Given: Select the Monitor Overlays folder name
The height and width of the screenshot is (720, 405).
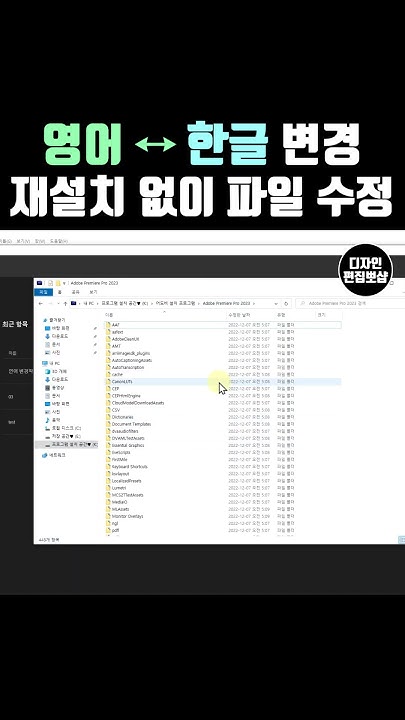Looking at the screenshot, I should click(128, 516).
